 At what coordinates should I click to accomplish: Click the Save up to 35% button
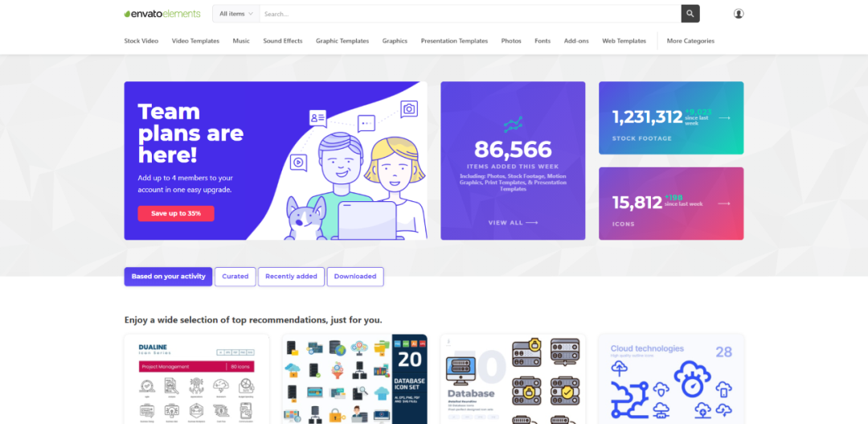(x=176, y=213)
